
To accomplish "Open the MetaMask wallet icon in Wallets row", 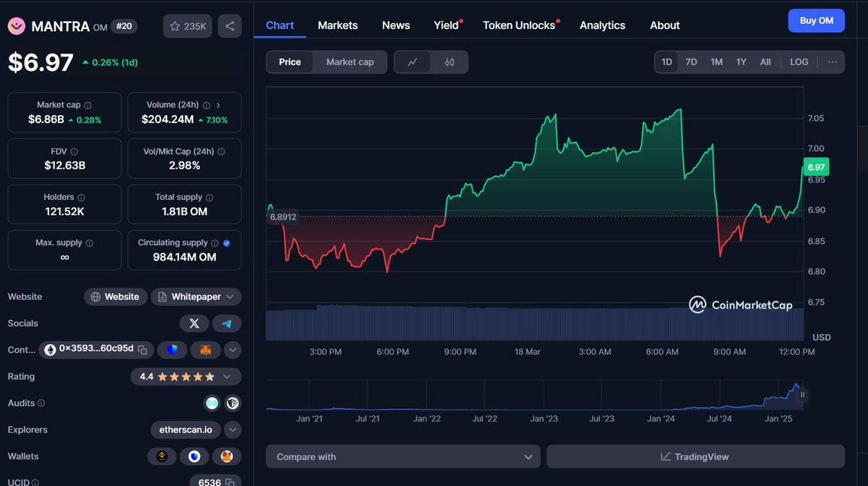I will tap(227, 456).
